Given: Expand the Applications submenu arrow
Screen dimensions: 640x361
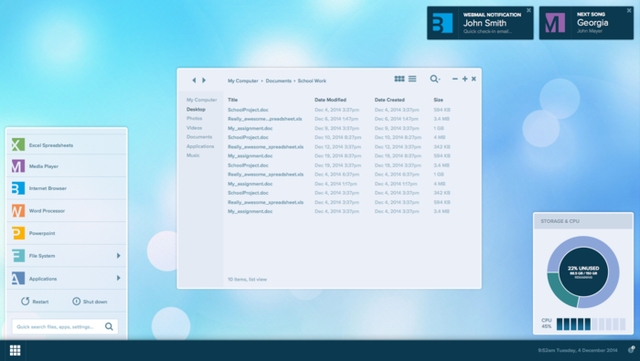Looking at the screenshot, I should pyautogui.click(x=118, y=278).
